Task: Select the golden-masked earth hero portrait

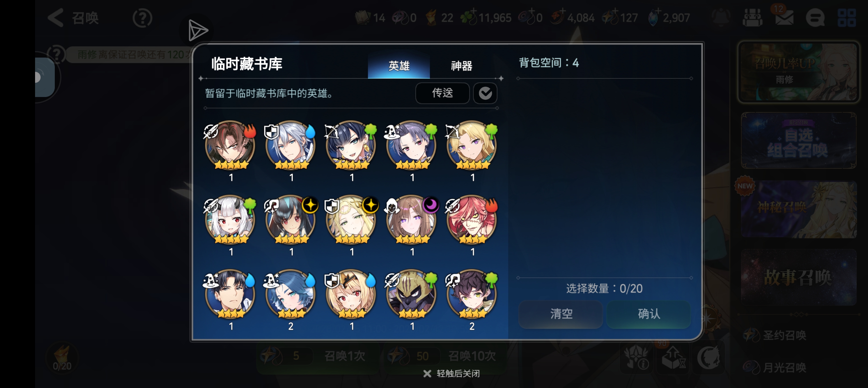Action: point(412,294)
